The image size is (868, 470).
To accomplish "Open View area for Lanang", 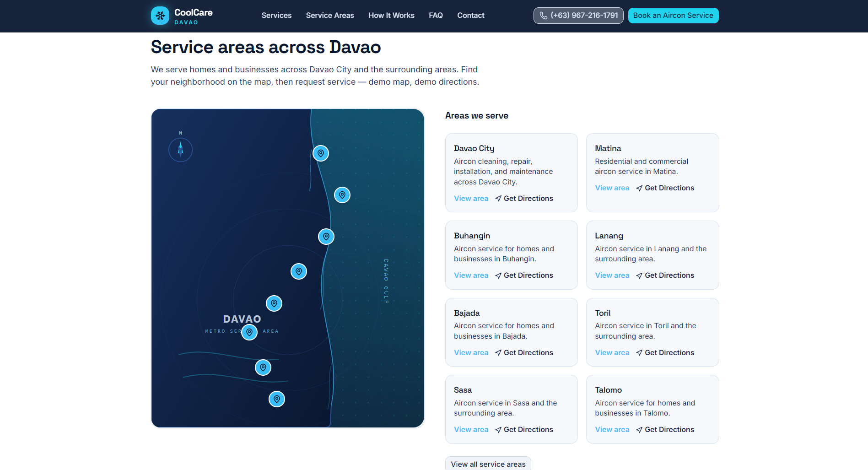I will point(612,276).
